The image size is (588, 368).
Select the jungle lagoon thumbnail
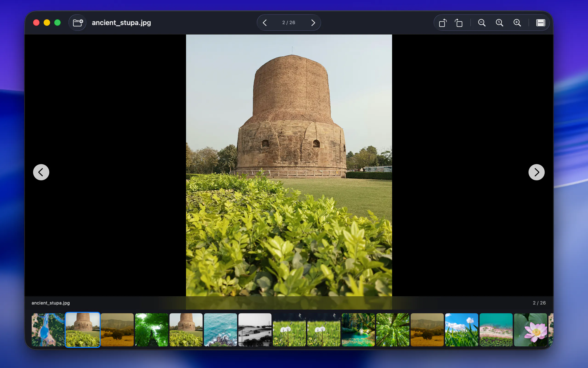[x=358, y=330]
